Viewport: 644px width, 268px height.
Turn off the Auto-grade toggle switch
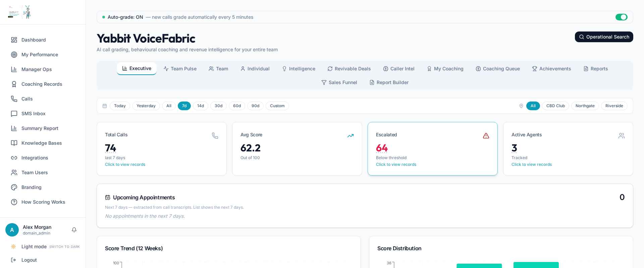tap(622, 17)
